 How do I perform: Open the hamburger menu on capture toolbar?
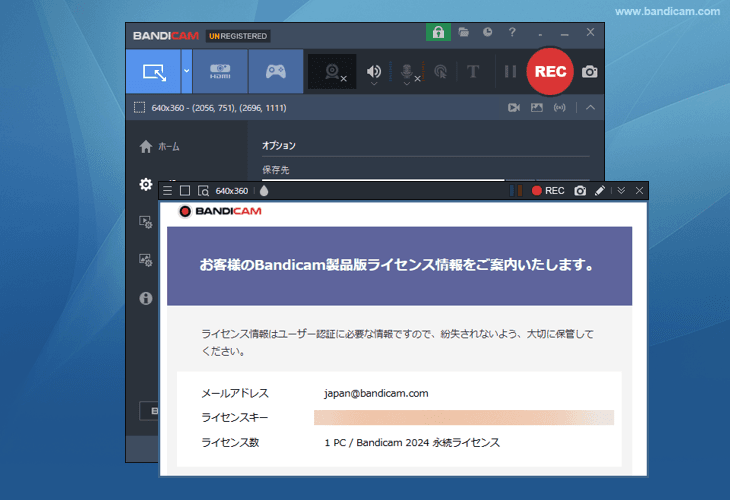coord(168,190)
